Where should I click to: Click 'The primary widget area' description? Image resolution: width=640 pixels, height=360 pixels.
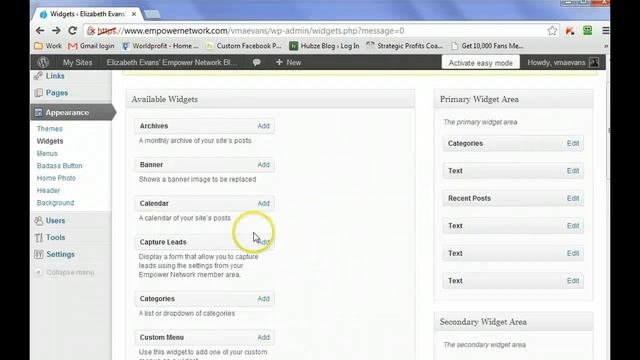(480, 122)
